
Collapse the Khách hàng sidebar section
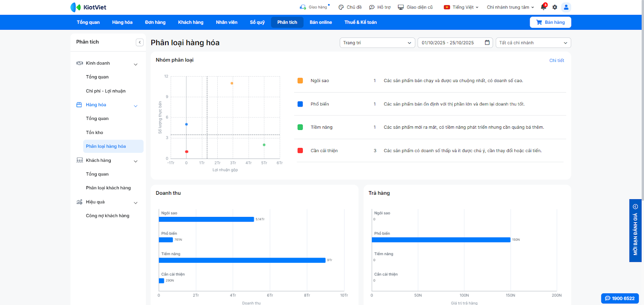pyautogui.click(x=136, y=161)
